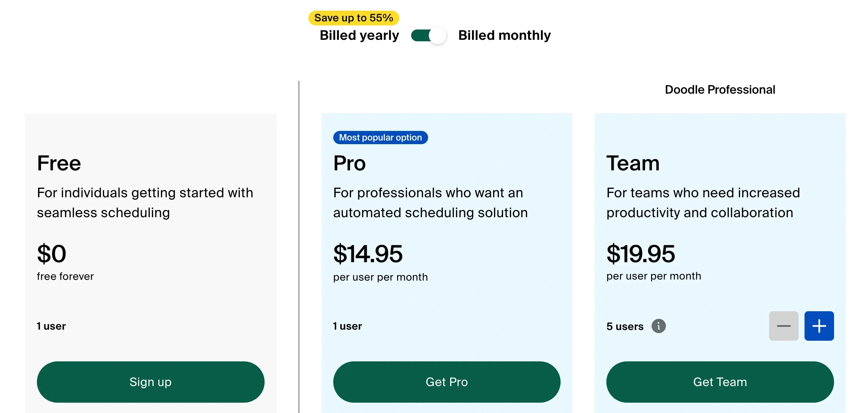Click the info icon next to 5 users
The width and height of the screenshot is (868, 413).
click(x=659, y=326)
